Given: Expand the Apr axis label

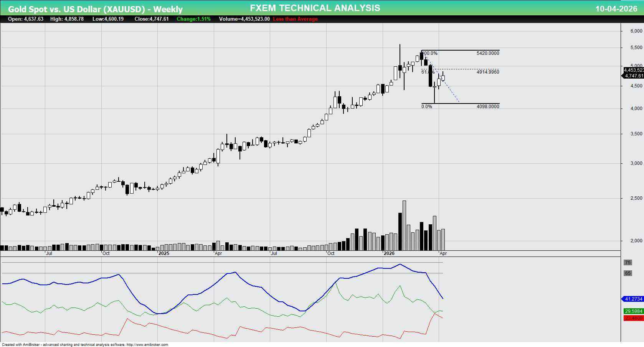Looking at the screenshot, I should [444, 253].
